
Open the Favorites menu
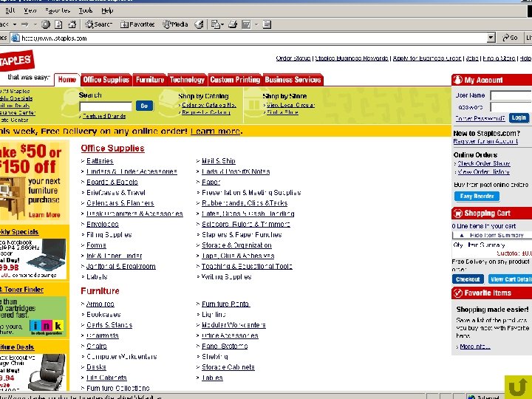tap(58, 10)
